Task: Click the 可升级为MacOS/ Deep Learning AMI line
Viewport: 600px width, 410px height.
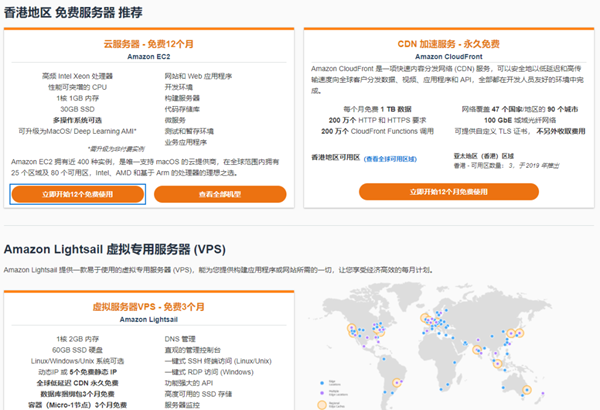Action: tap(77, 131)
